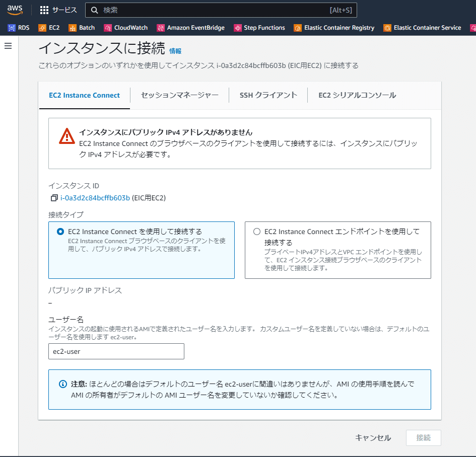Open Step Functions shortcut
The width and height of the screenshot is (476, 457).
(x=259, y=28)
